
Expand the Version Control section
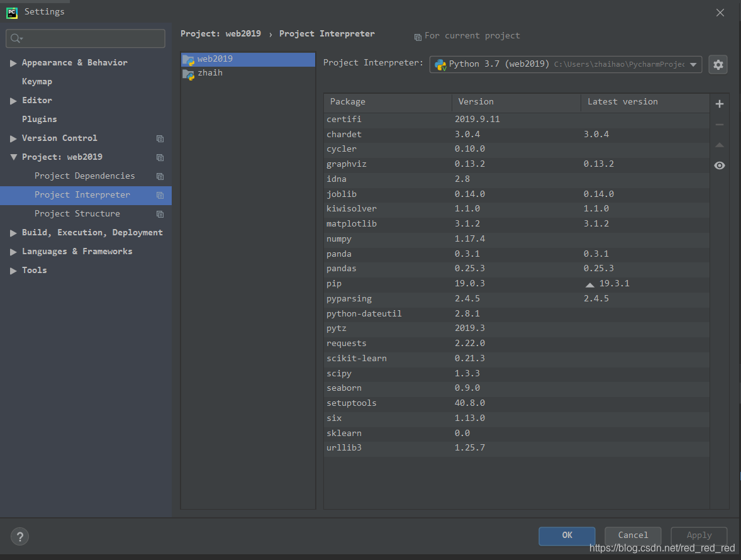tap(13, 138)
